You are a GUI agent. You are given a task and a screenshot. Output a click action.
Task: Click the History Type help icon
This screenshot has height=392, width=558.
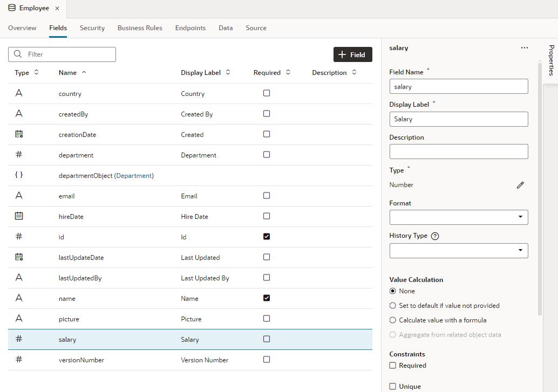(x=435, y=236)
